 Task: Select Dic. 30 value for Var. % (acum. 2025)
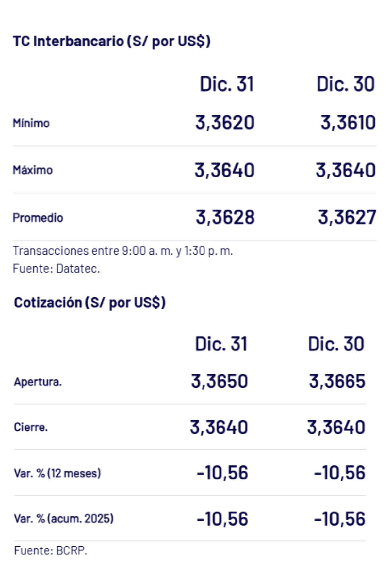click(340, 519)
